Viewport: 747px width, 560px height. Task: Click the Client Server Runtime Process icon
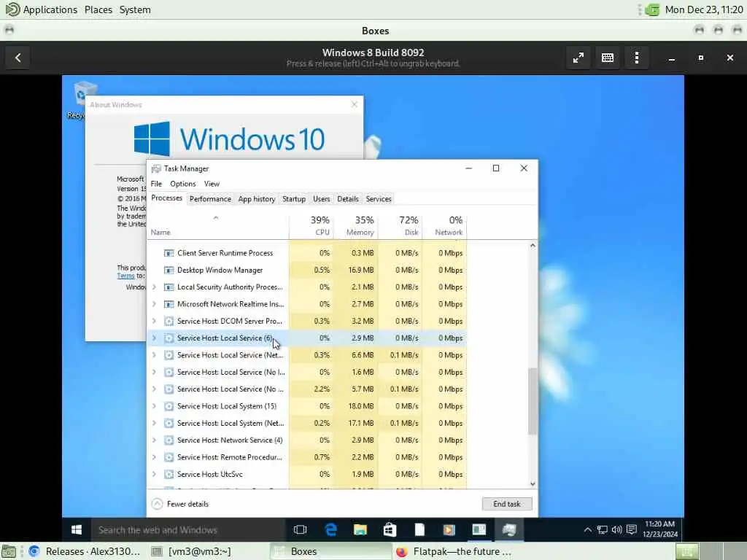coord(169,253)
